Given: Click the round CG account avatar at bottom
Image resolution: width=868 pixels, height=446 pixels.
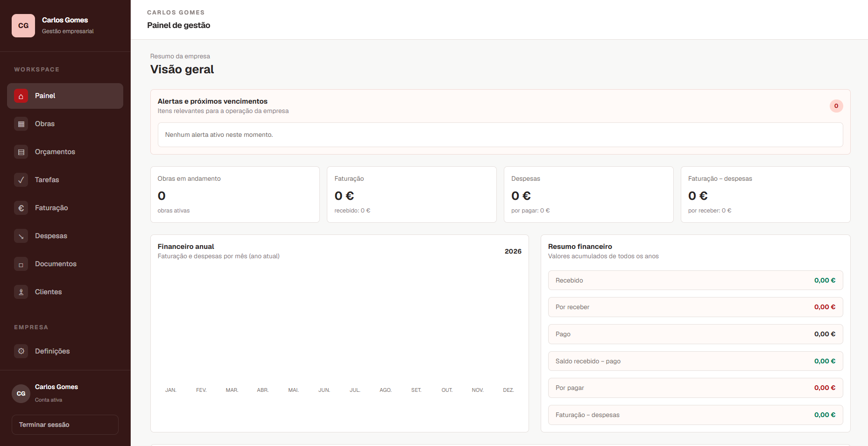Looking at the screenshot, I should [x=21, y=394].
